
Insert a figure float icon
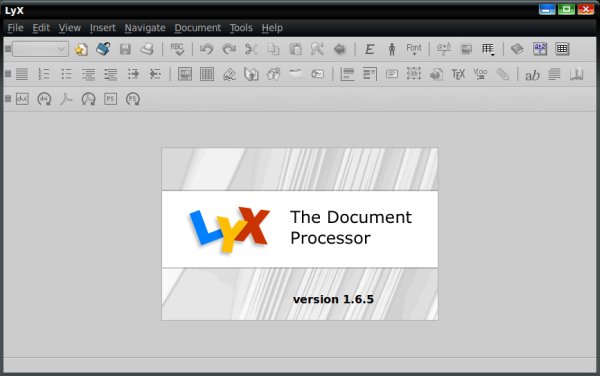coord(185,74)
